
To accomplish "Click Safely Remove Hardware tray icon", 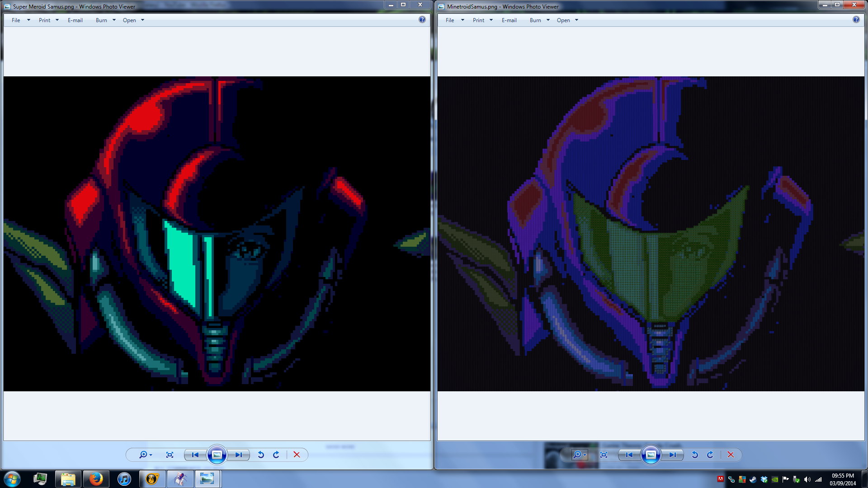I will (797, 479).
